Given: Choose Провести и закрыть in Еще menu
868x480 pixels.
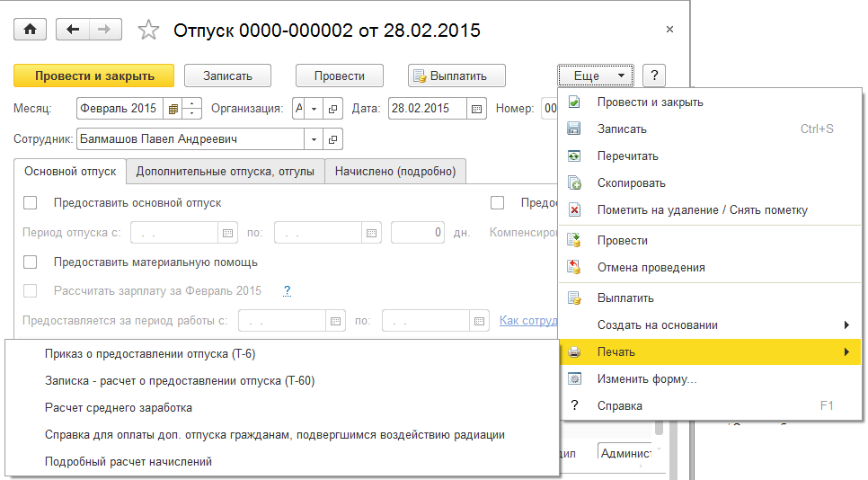Looking at the screenshot, I should pyautogui.click(x=710, y=102).
